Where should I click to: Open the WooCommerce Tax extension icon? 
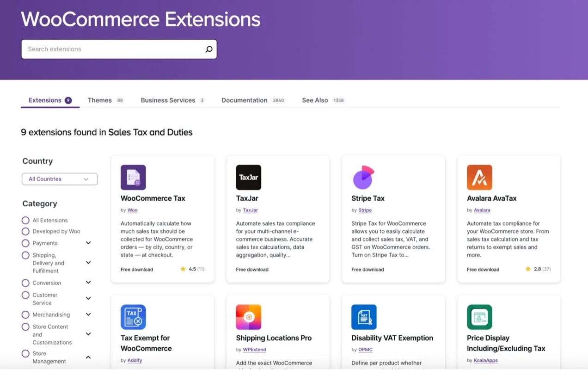pyautogui.click(x=133, y=177)
